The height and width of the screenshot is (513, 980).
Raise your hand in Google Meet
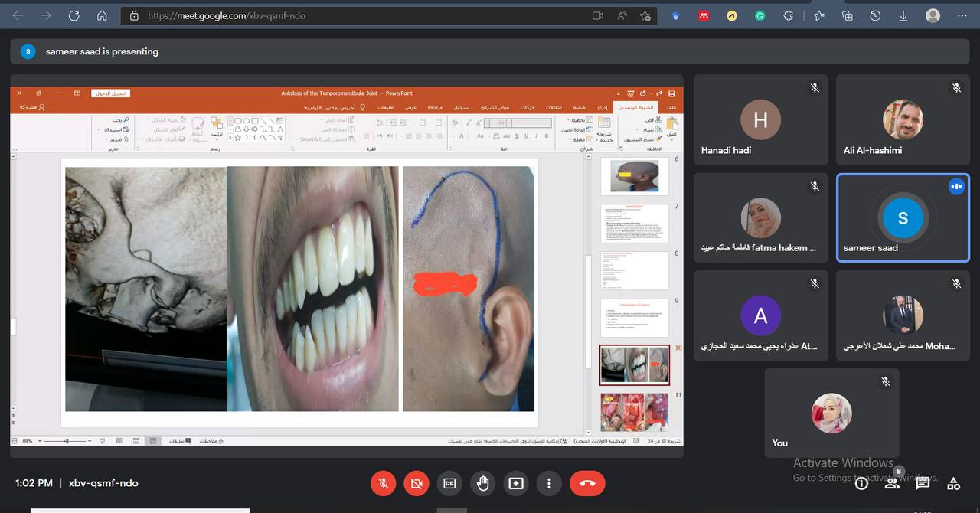(483, 483)
